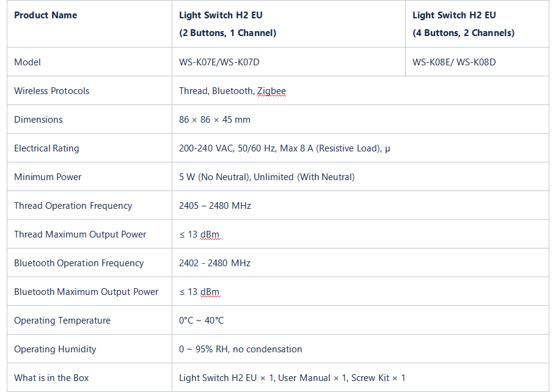
Task: Click the 2402 - 2480 MHz value
Action: click(214, 263)
